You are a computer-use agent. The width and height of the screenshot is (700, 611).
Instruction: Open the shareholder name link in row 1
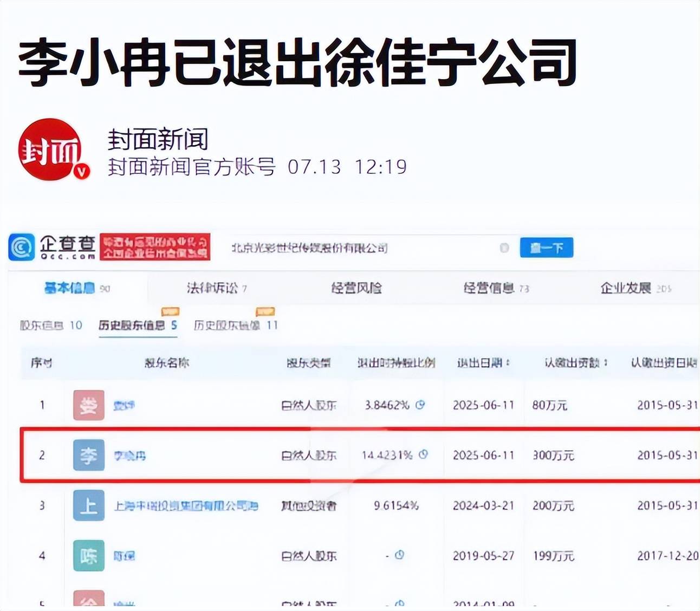click(124, 405)
